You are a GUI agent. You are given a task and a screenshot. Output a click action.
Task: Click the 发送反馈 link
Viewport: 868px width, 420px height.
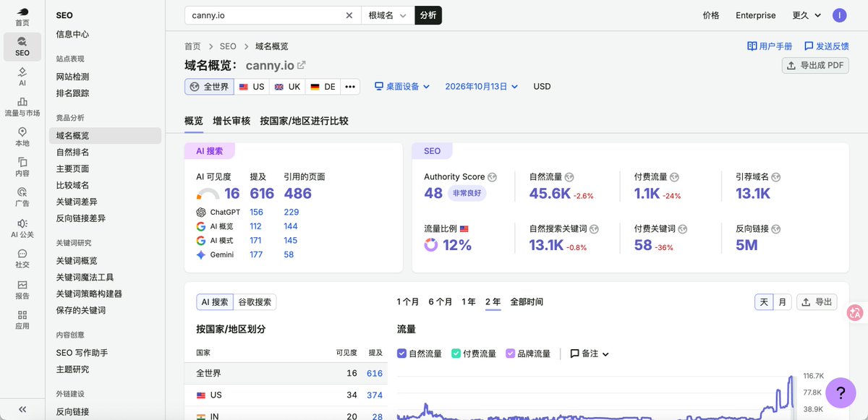tap(827, 46)
